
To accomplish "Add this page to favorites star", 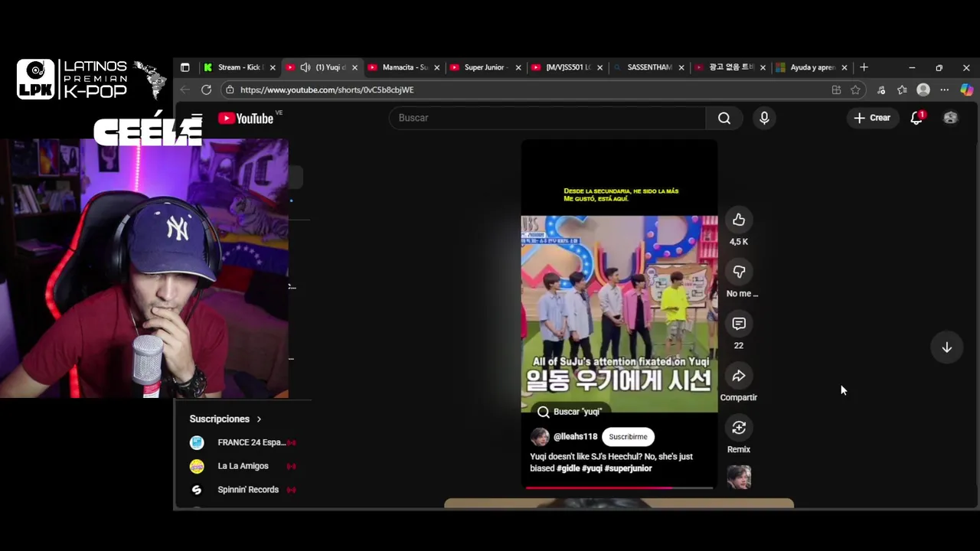I will (855, 90).
